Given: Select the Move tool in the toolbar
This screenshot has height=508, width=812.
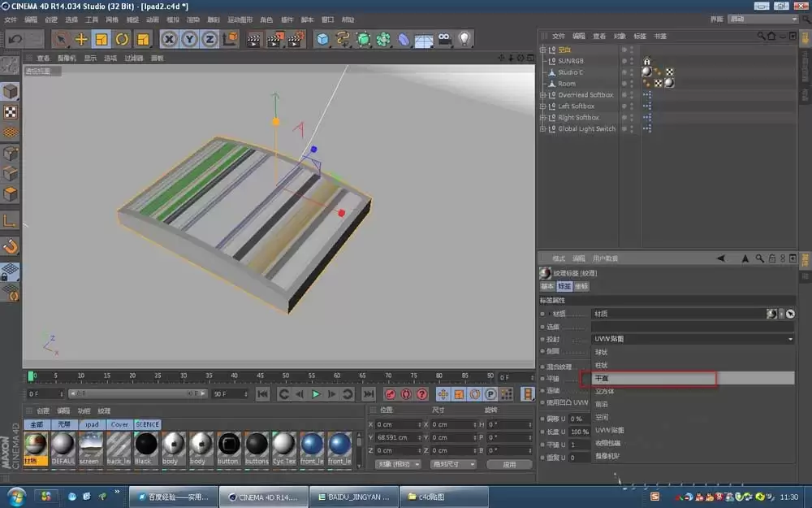Looking at the screenshot, I should [82, 38].
